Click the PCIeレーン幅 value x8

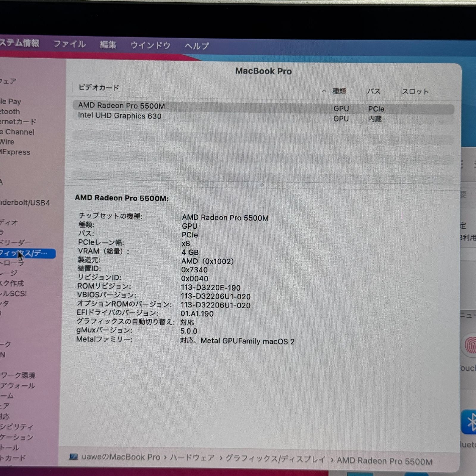pyautogui.click(x=186, y=244)
